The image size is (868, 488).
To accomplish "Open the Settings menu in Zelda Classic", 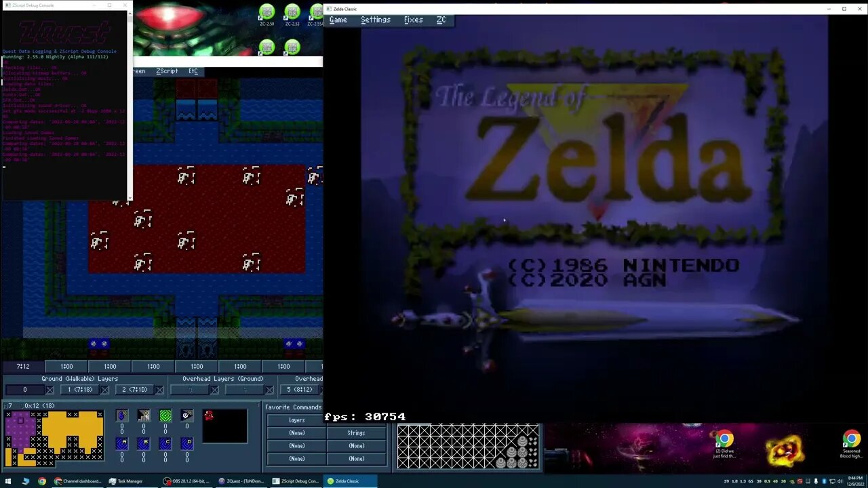I will point(375,20).
